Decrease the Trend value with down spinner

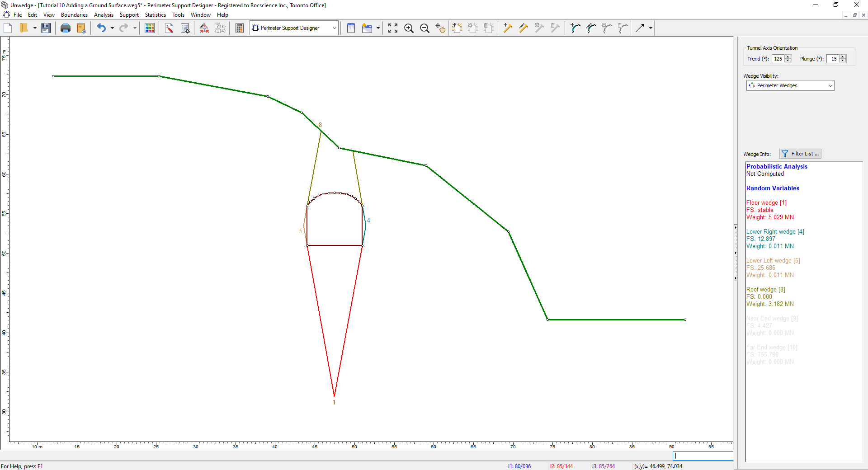tap(788, 61)
